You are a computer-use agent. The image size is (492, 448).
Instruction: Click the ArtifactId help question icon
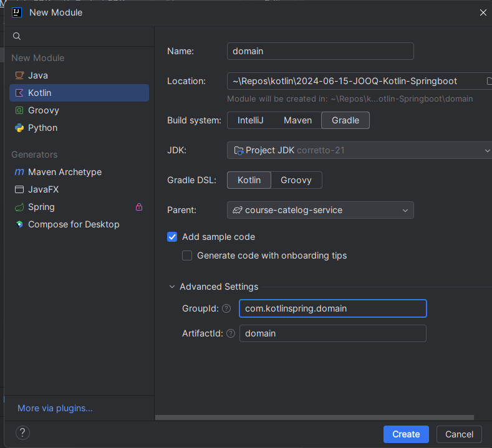[x=231, y=333]
